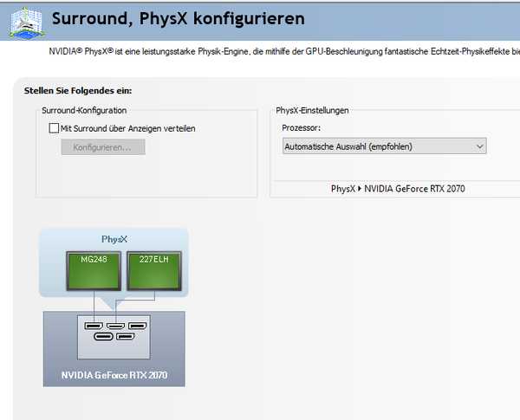Click the NVIDIA PhysX description text
The width and height of the screenshot is (520, 420).
click(284, 51)
